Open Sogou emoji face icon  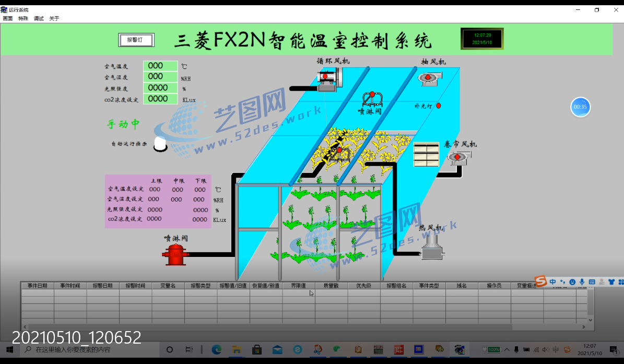pos(572,281)
